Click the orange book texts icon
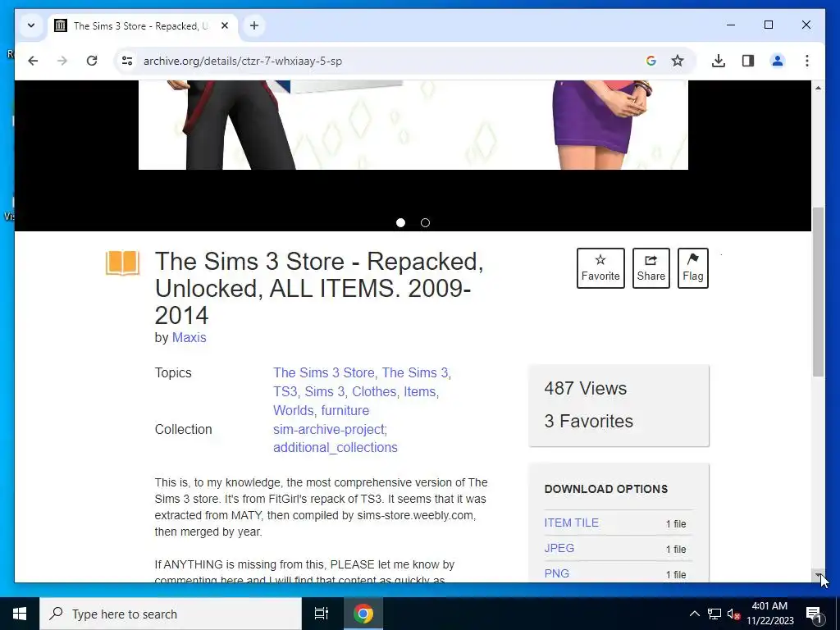 123,262
